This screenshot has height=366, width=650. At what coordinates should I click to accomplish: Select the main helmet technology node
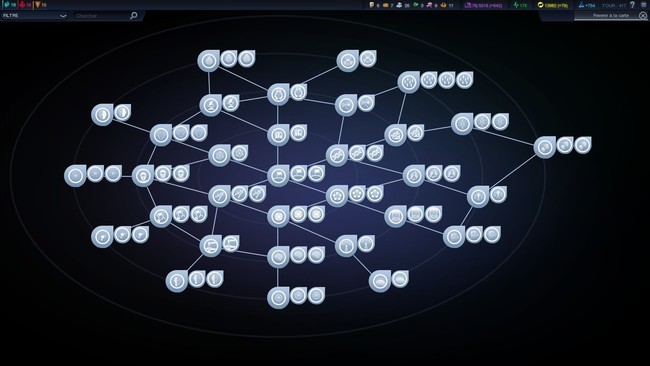tap(143, 175)
